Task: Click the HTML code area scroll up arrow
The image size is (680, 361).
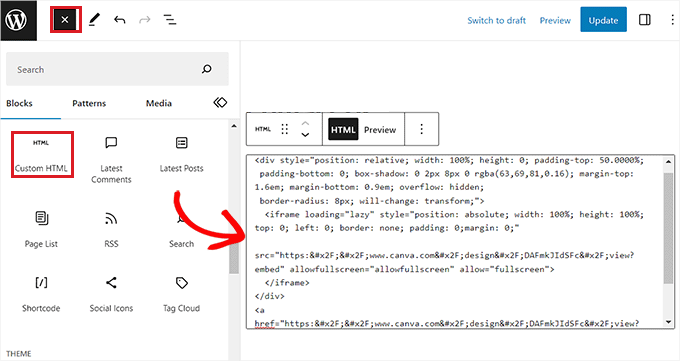Action: [x=668, y=161]
